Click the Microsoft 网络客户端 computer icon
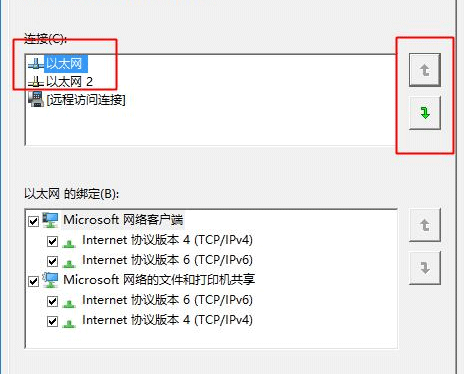This screenshot has width=465, height=374. [x=51, y=220]
